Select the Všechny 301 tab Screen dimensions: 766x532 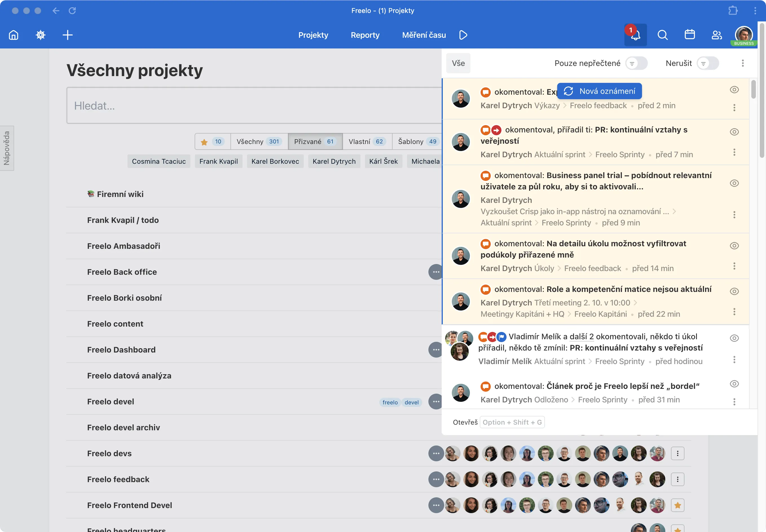click(259, 142)
